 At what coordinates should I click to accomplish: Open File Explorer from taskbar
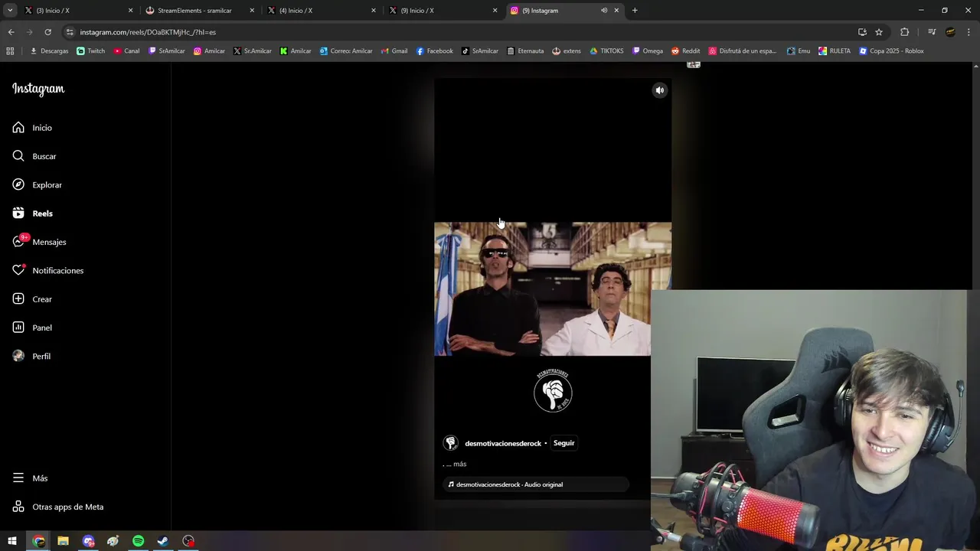63,541
